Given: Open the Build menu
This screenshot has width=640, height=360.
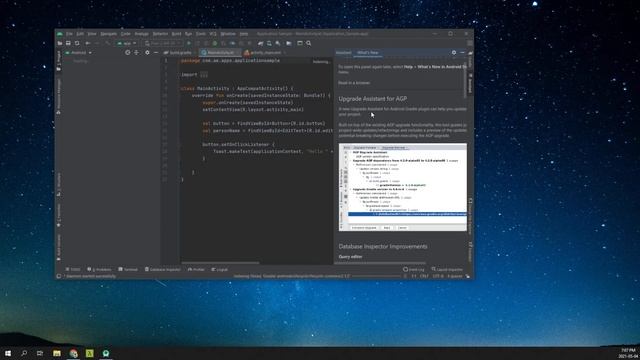Looking at the screenshot, I should click(x=176, y=34).
